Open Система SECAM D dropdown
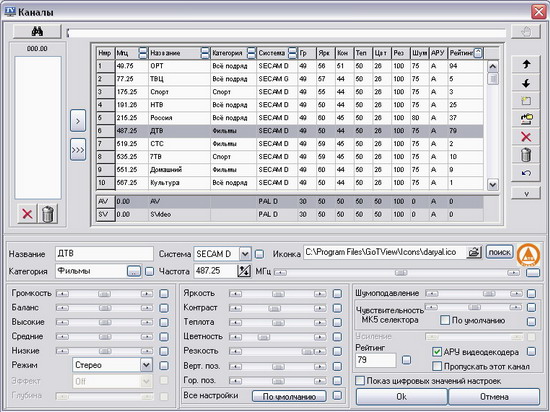The width and height of the screenshot is (550, 412). point(245,254)
